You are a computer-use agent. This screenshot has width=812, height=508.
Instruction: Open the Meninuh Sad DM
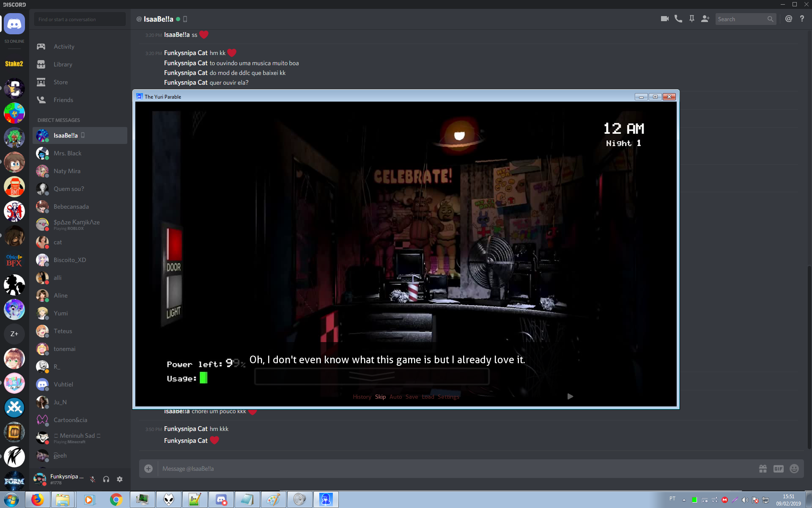coord(80,438)
